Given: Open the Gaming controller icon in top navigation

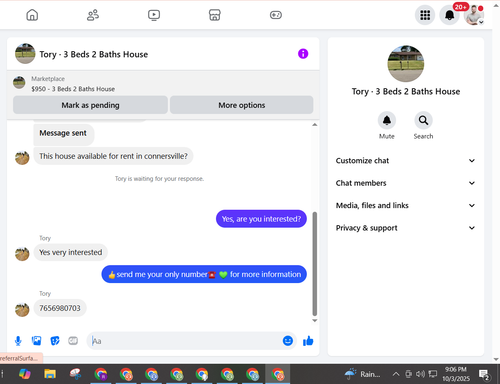Looking at the screenshot, I should 276,15.
